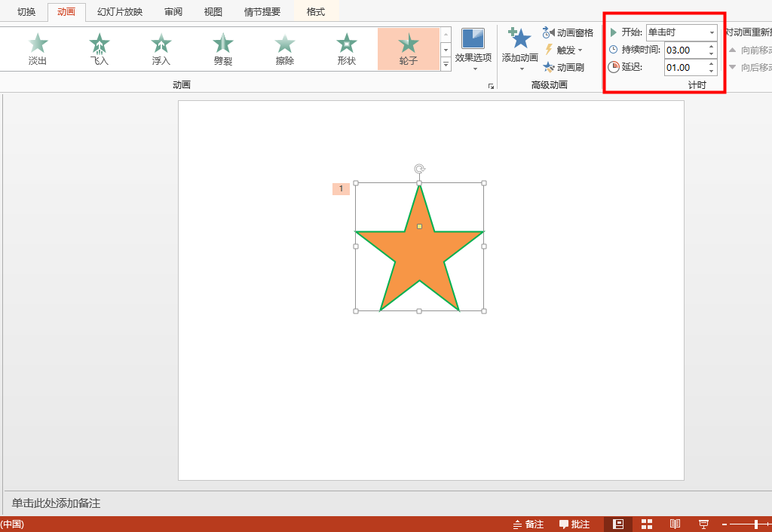Click 单击此处添加备注 to add notes
This screenshot has width=772, height=532.
57,503
